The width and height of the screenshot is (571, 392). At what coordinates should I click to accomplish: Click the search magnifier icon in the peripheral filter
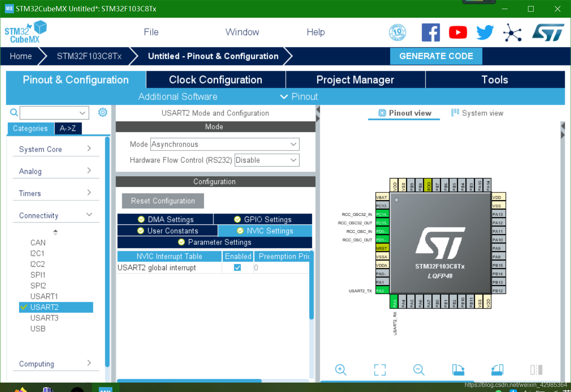[14, 112]
